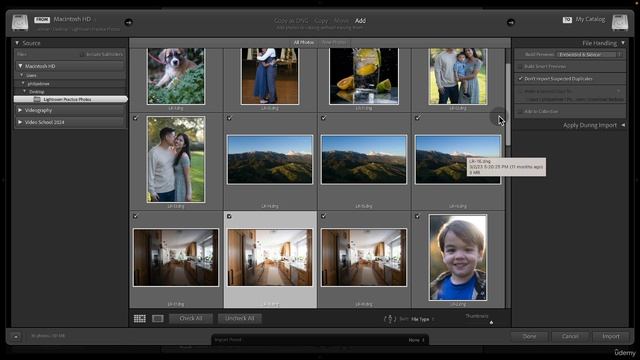
Task: Select the Lightroom Practice Photos folder
Action: pyautogui.click(x=71, y=99)
